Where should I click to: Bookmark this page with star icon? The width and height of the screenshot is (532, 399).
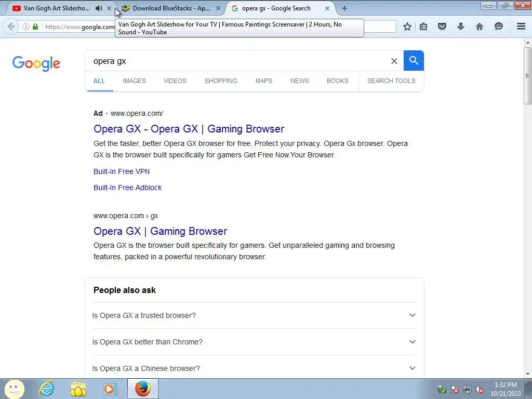coord(407,26)
